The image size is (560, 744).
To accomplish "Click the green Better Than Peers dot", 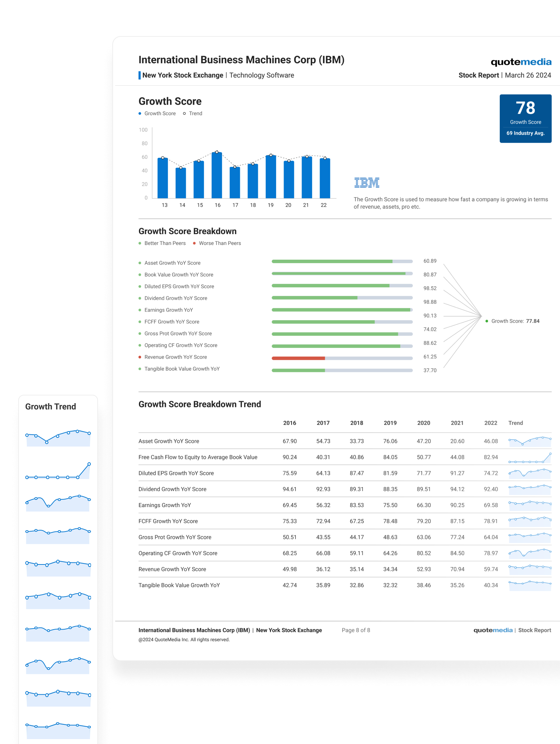I will pos(140,243).
